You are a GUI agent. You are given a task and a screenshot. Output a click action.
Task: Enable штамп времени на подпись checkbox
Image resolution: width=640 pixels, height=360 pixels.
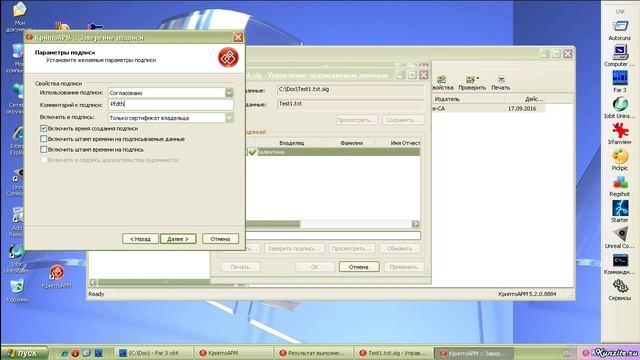(x=44, y=150)
